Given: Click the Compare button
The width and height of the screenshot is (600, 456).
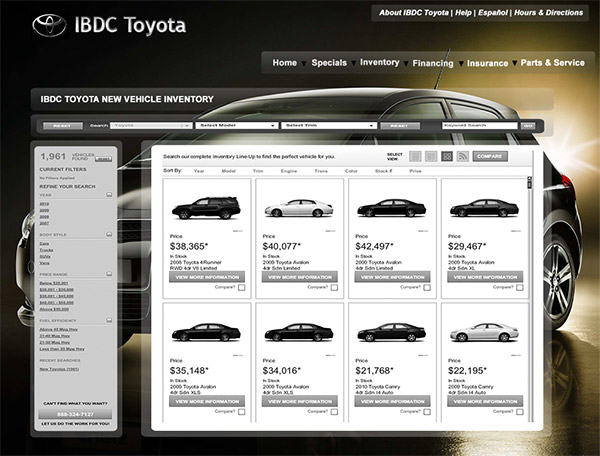Looking at the screenshot, I should [490, 156].
